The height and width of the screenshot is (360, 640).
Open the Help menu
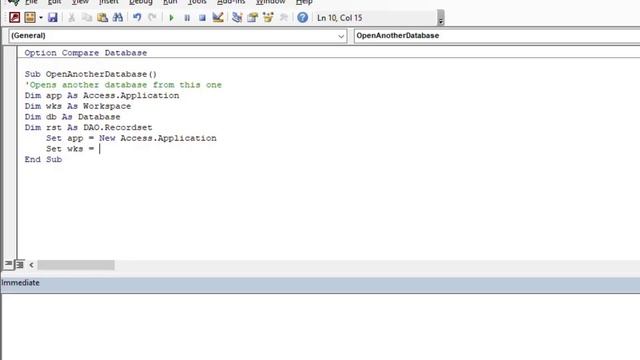pyautogui.click(x=304, y=2)
